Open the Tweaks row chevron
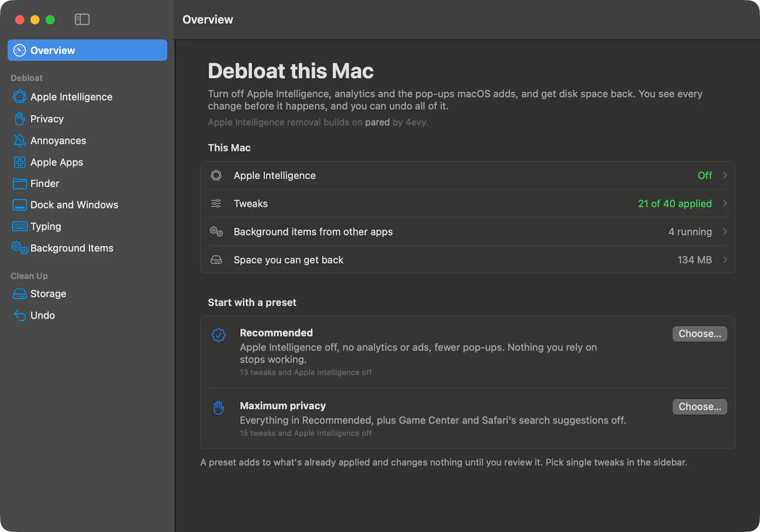Image resolution: width=760 pixels, height=532 pixels. (x=725, y=203)
